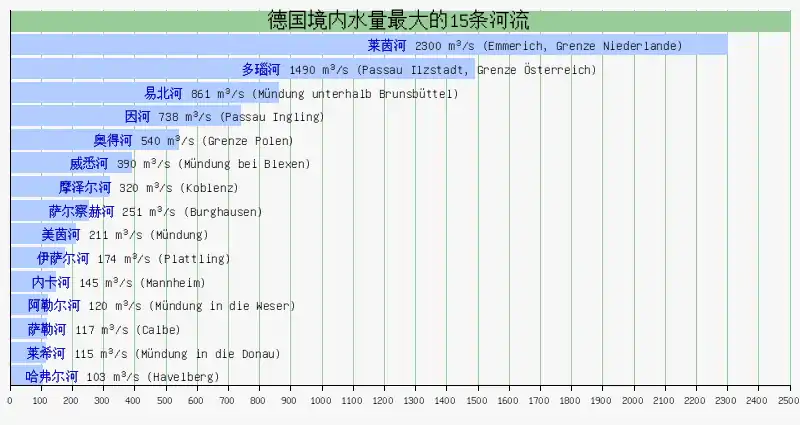Click the 威悉河 river link

(x=88, y=164)
